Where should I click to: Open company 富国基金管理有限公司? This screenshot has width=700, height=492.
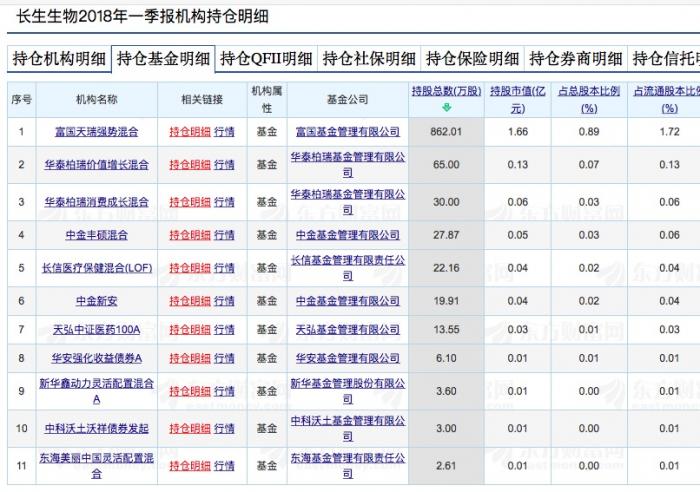pyautogui.click(x=348, y=132)
